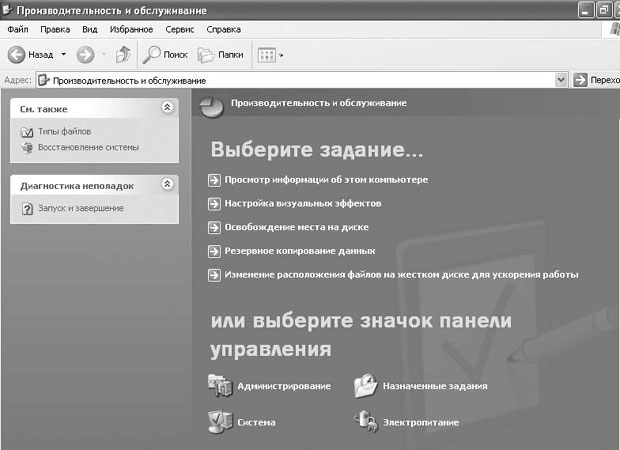Click the Поиск search toolbar button

click(x=166, y=54)
